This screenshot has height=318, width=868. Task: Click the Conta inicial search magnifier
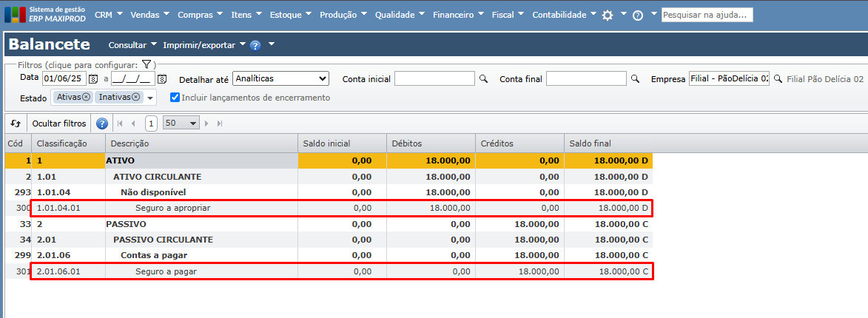[484, 78]
